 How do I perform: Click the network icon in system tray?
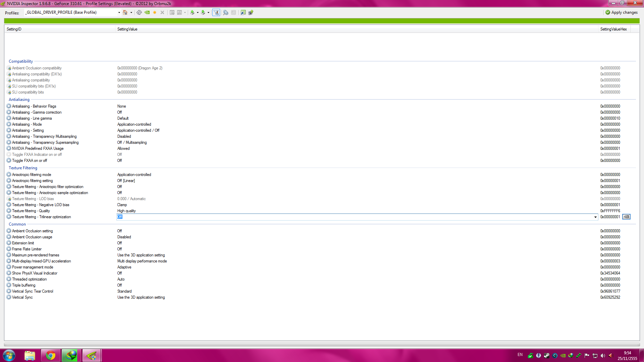[595, 355]
